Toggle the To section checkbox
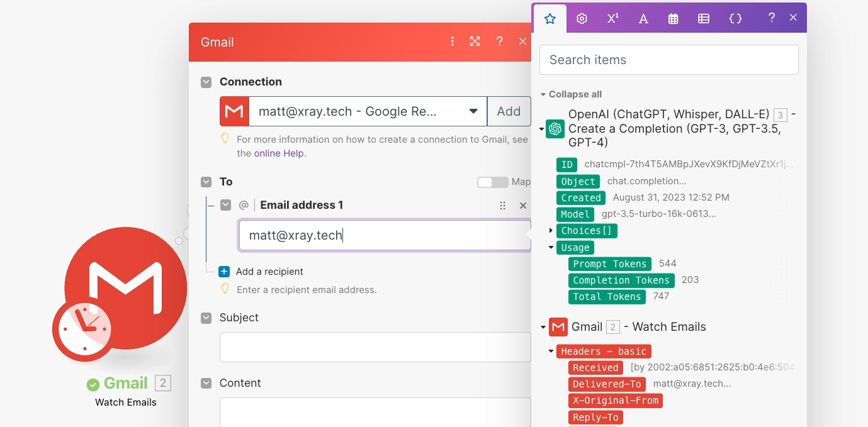 point(206,182)
